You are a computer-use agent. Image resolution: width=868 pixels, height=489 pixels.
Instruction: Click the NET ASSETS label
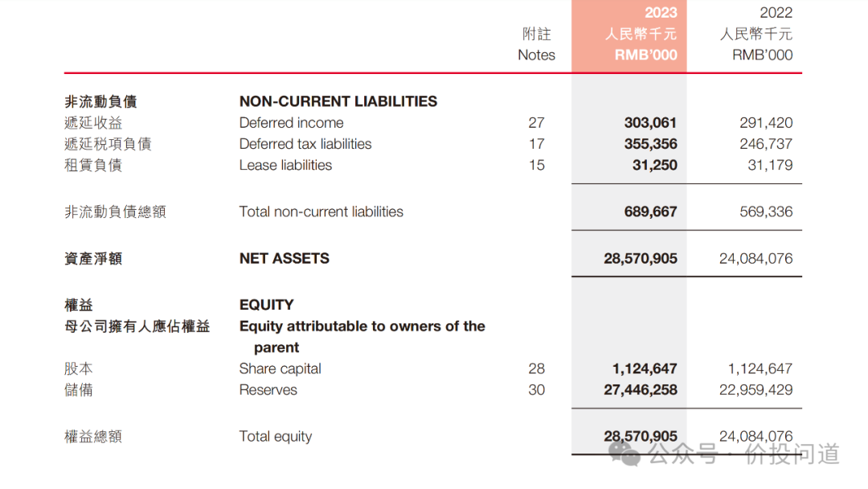coord(284,259)
